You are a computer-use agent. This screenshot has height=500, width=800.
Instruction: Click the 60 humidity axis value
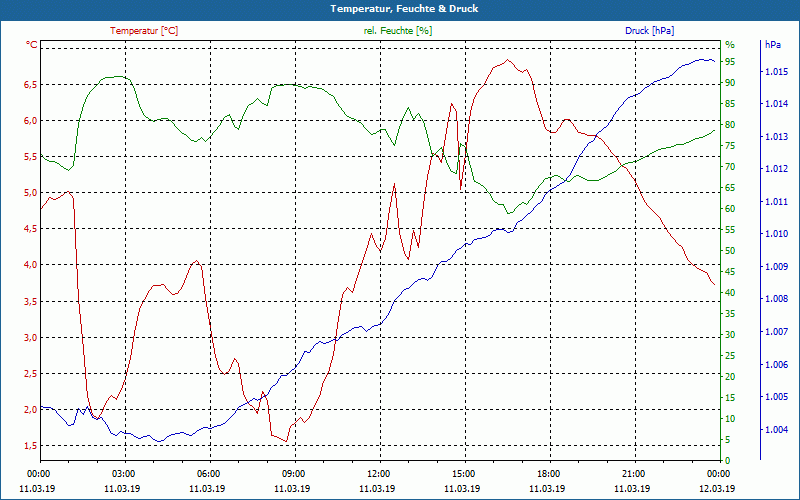730,209
